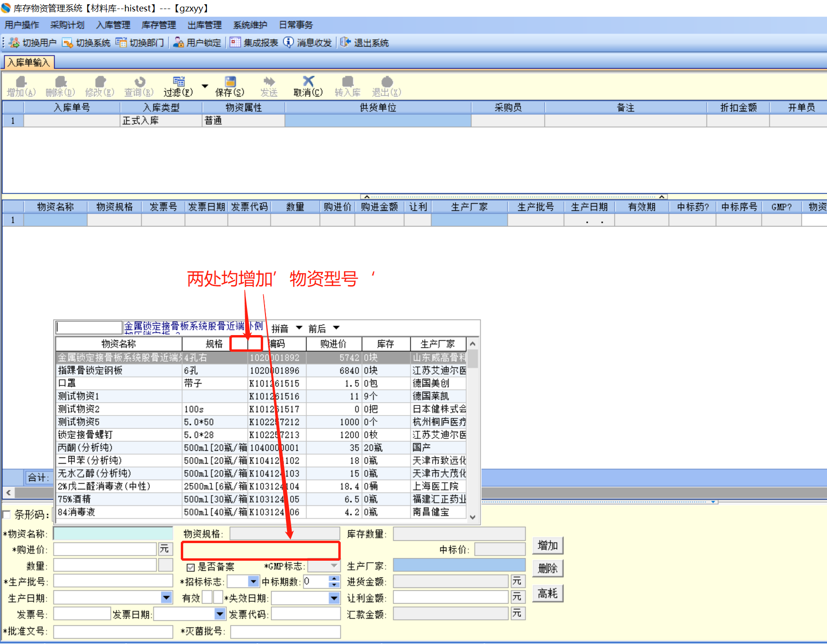Focus the 物资名称 input field

113,534
